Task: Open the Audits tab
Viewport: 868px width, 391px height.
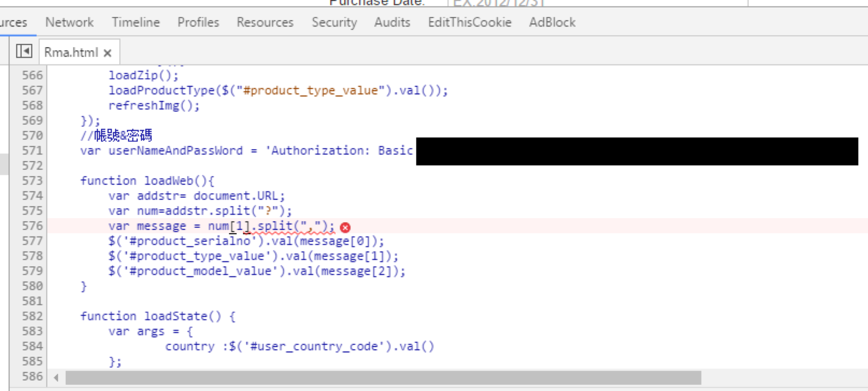Action: click(x=392, y=22)
